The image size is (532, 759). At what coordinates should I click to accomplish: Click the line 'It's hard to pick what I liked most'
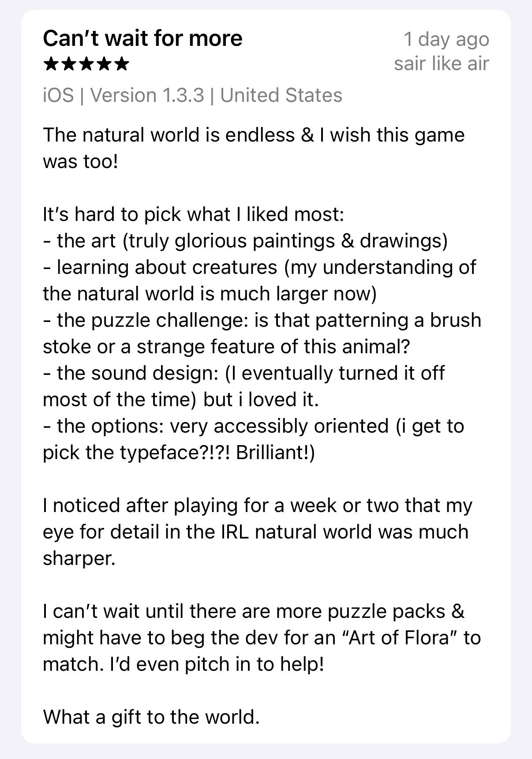point(193,214)
